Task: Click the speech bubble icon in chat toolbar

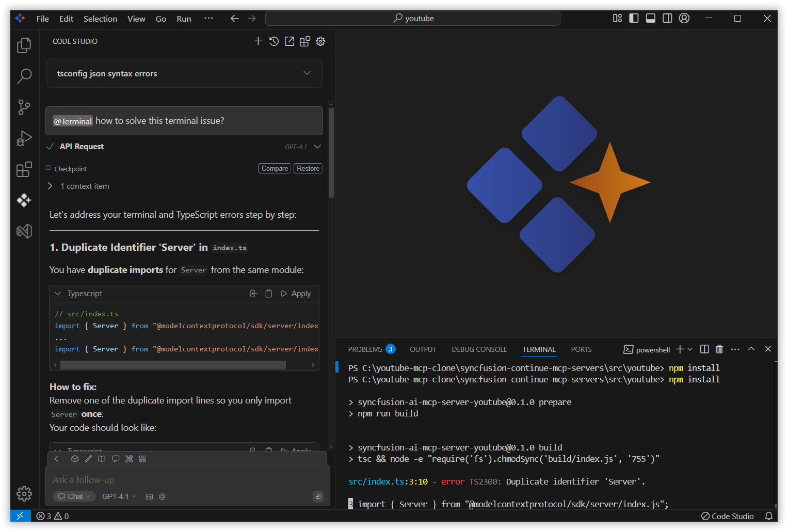Action: click(116, 459)
